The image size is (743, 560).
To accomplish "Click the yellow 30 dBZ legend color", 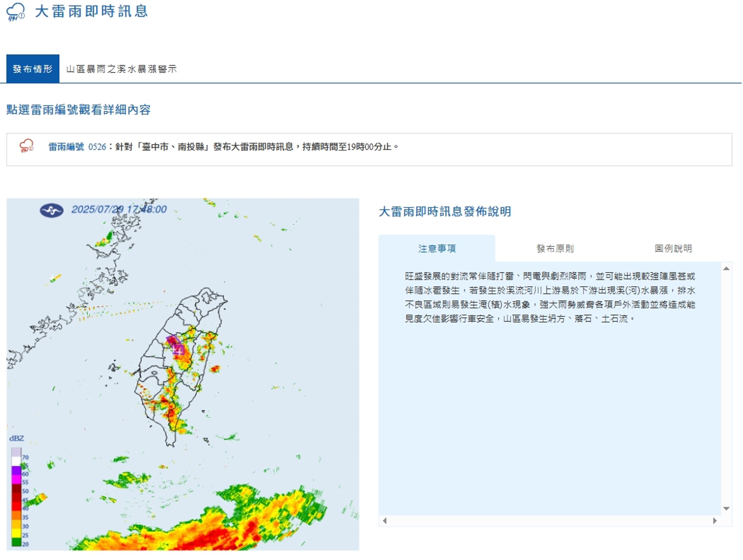I will [x=16, y=524].
